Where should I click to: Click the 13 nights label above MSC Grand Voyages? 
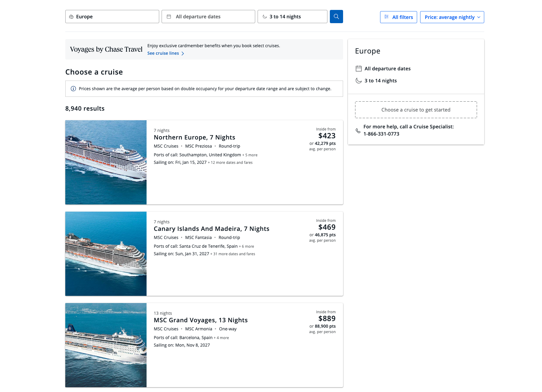tap(163, 313)
